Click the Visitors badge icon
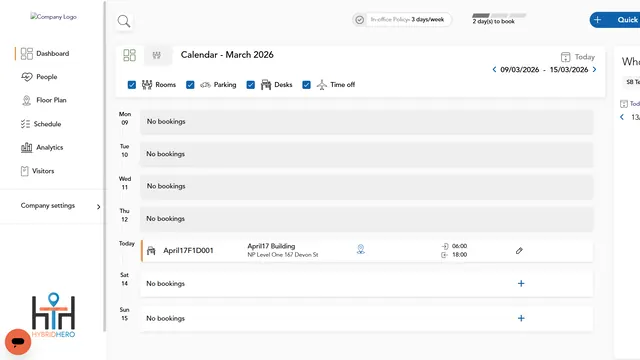Screen dimensions: 640x360 [x=24, y=171]
